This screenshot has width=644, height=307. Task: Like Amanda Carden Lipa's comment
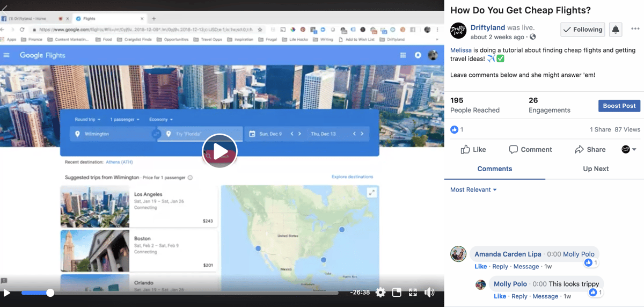point(480,267)
